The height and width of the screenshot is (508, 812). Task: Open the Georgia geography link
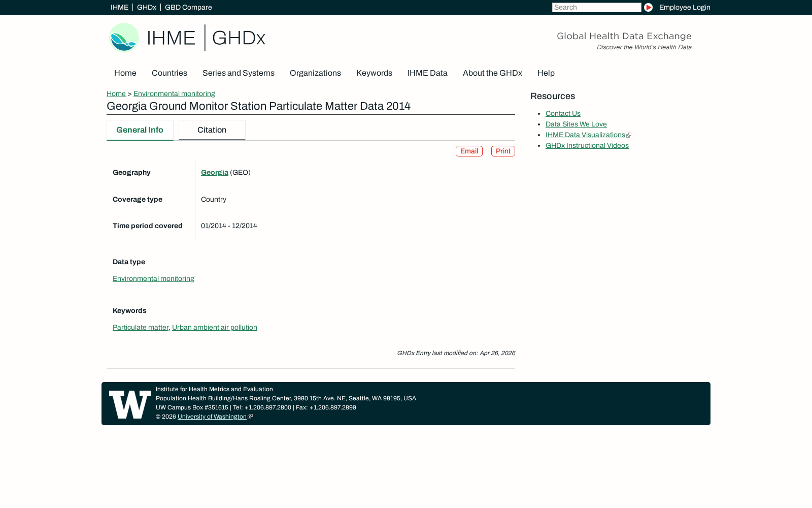click(215, 173)
